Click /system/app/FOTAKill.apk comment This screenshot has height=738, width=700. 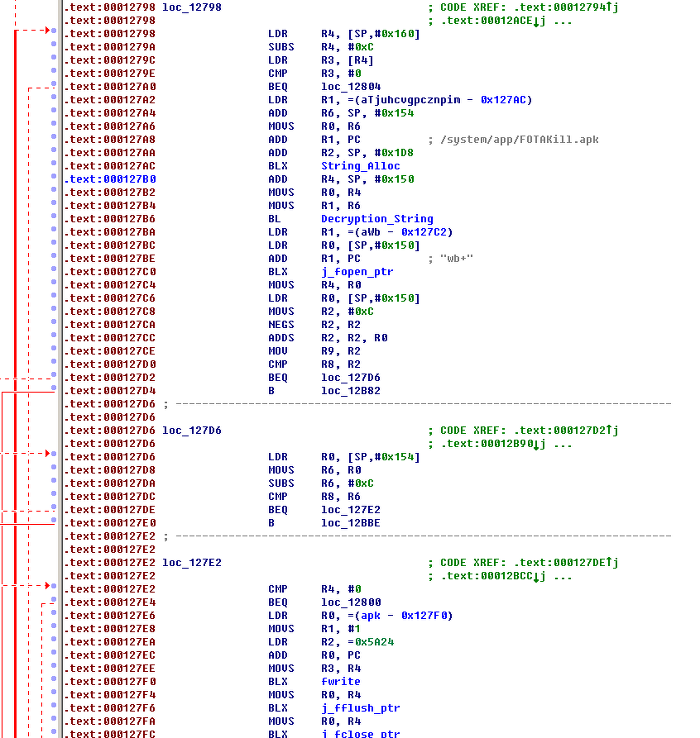point(519,140)
